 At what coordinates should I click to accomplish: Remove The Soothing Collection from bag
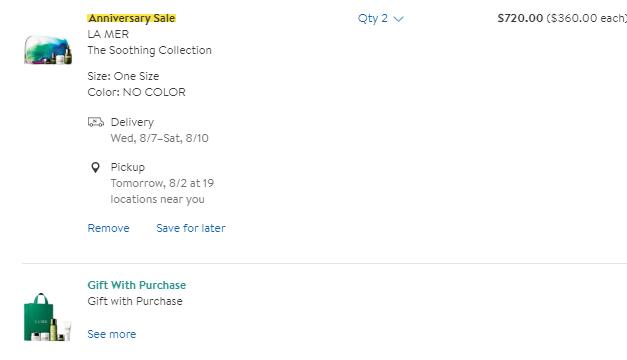coord(108,228)
